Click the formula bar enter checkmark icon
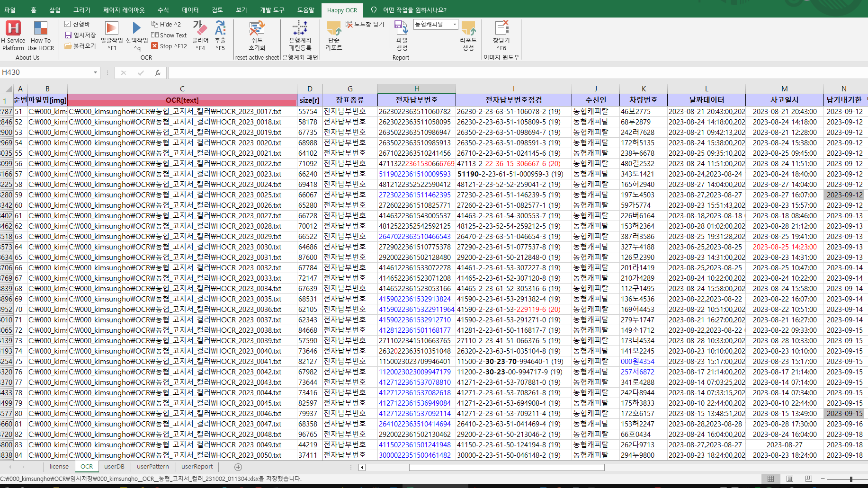 tap(141, 72)
